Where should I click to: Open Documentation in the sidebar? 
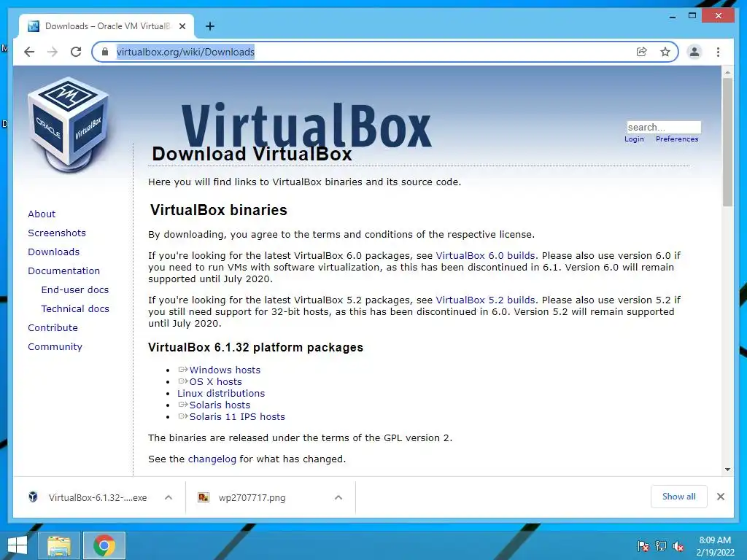(x=64, y=271)
